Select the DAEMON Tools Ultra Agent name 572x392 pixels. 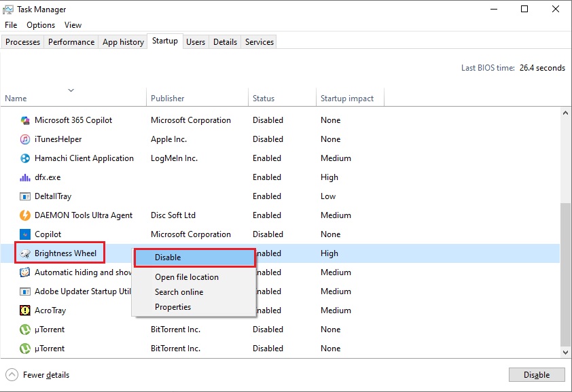[83, 215]
